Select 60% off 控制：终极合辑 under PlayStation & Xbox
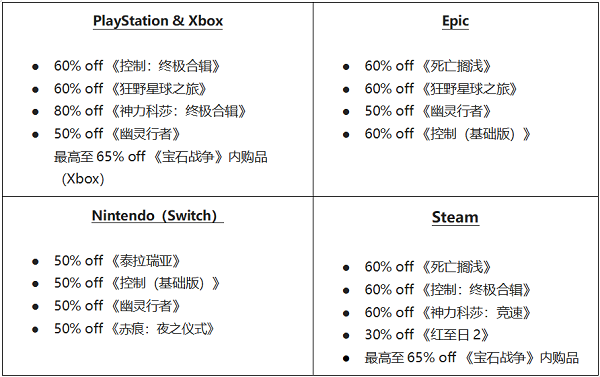This screenshot has height=377, width=600. pos(137,66)
